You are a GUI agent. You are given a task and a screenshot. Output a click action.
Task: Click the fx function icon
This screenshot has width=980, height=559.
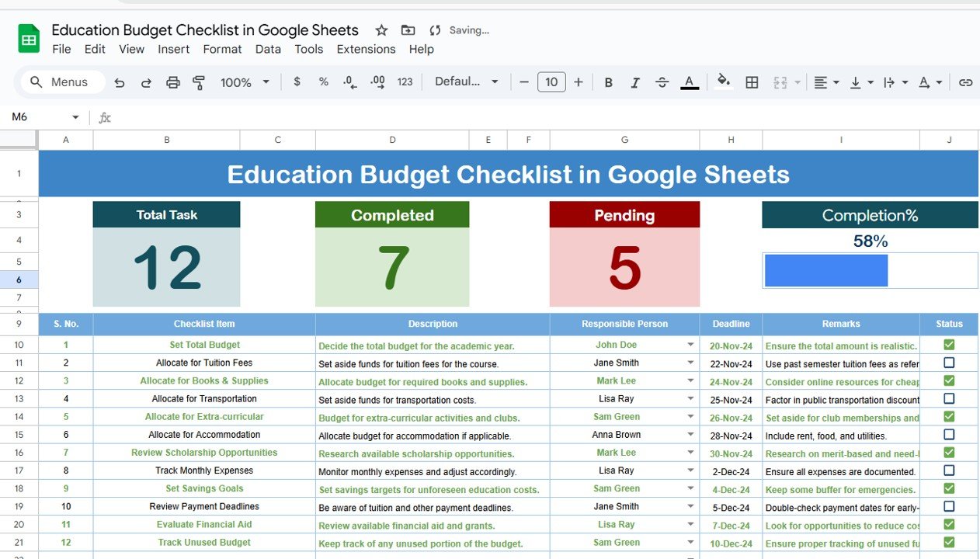[x=105, y=117]
